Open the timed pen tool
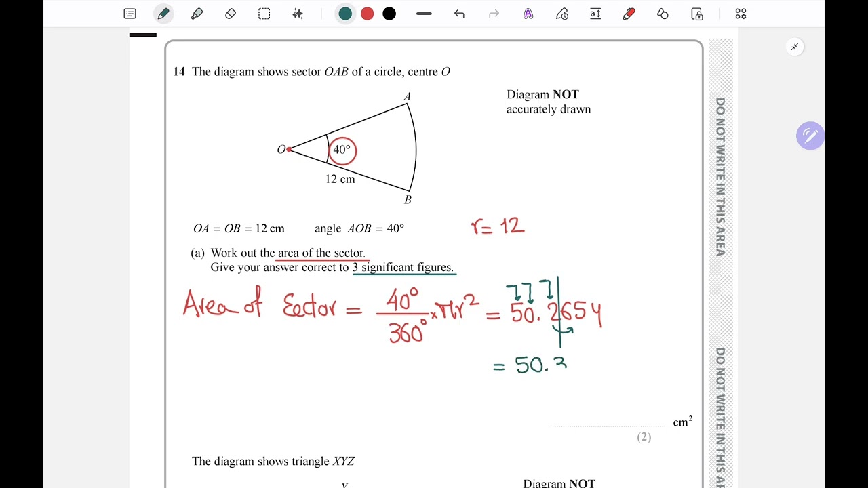Screen dimensions: 868x488 562,14
